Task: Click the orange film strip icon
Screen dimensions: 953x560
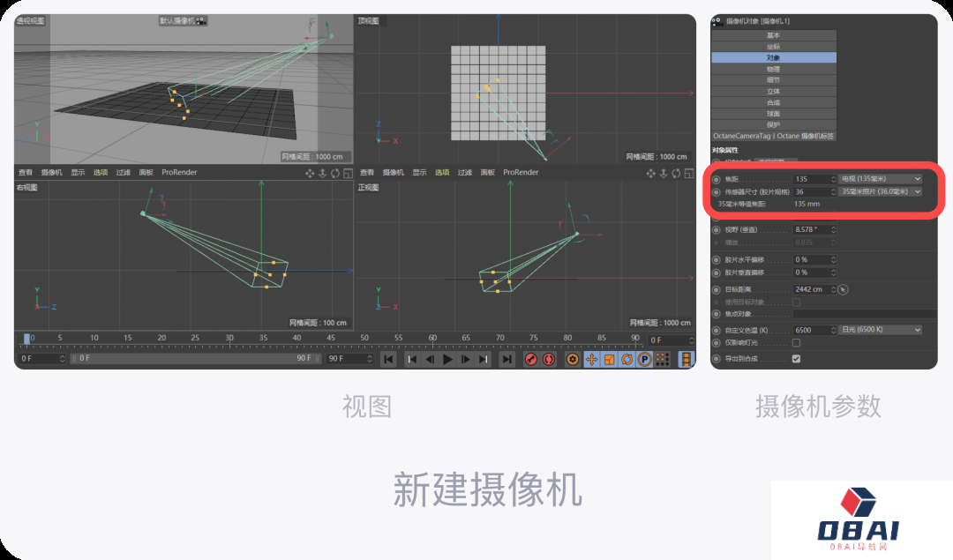Action: 686,359
